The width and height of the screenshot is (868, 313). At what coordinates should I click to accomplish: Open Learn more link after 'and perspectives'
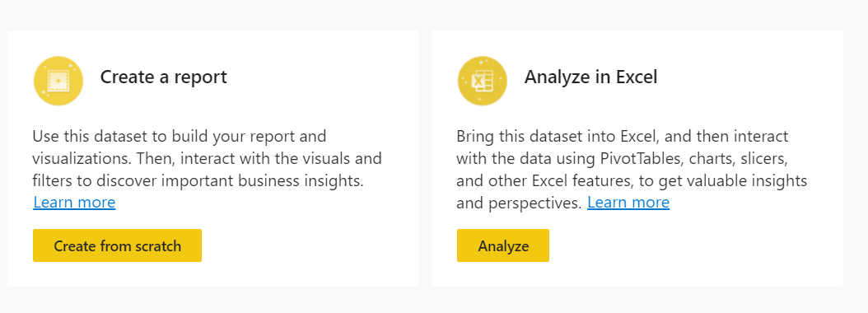tap(628, 203)
